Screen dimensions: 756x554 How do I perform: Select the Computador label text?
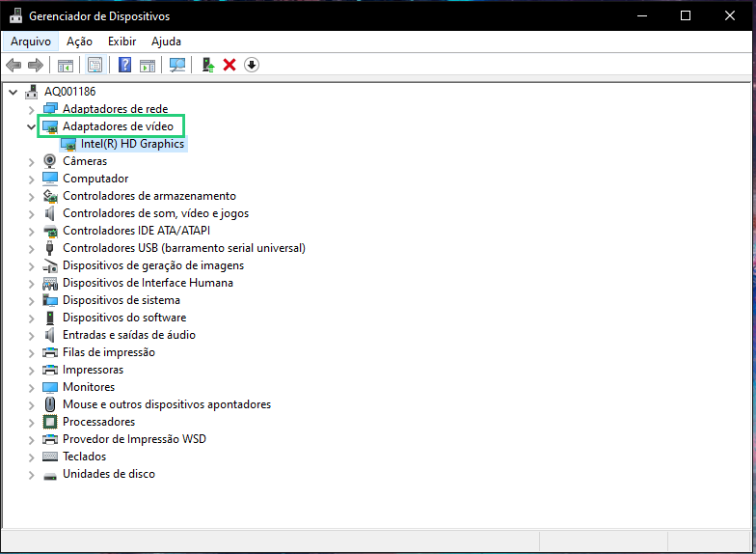point(95,179)
